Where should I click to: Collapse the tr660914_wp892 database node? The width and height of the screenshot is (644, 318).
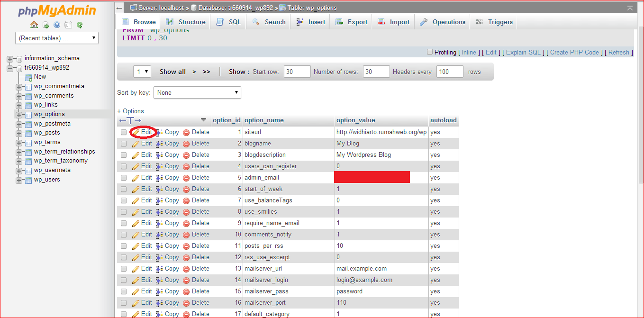tap(10, 68)
